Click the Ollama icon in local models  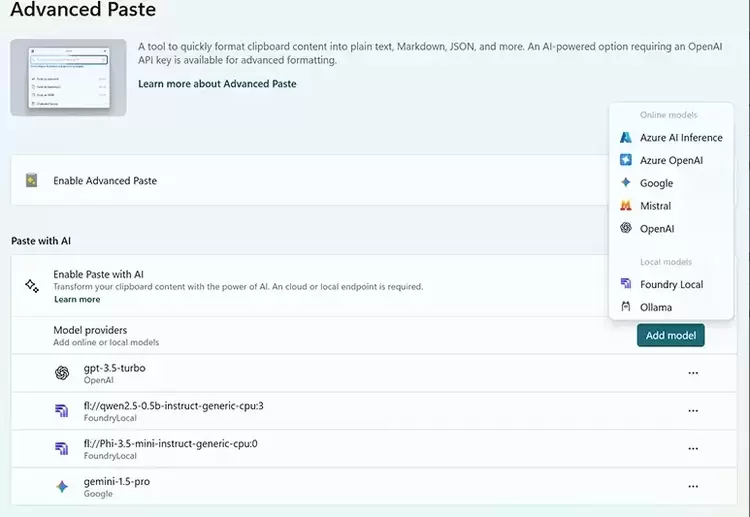[x=626, y=307]
